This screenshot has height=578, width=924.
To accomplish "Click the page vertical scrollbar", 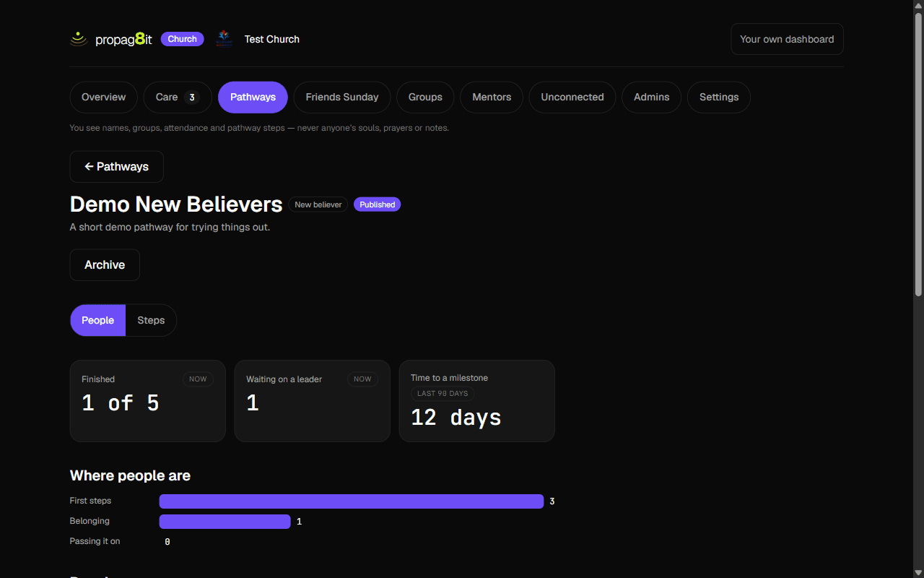I will (918, 152).
